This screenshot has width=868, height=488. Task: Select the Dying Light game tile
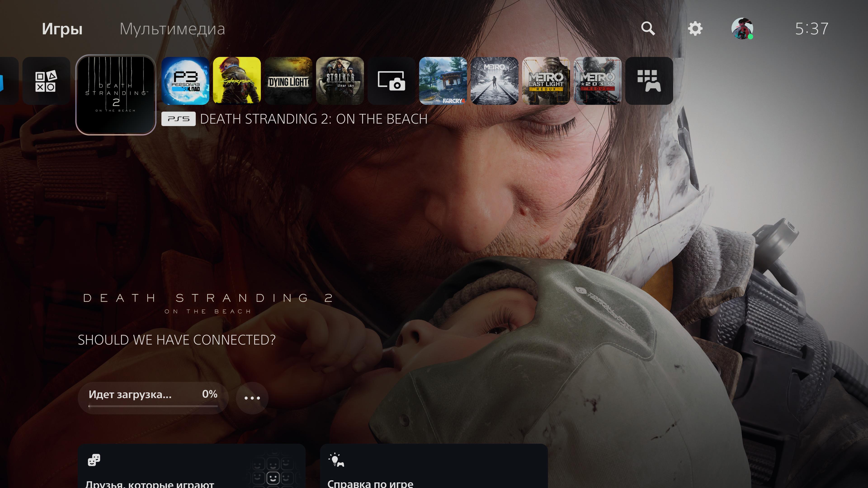[x=288, y=81]
